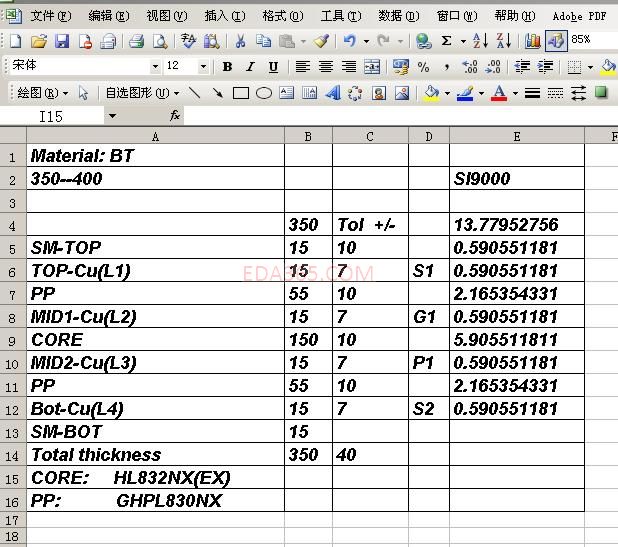Select column E header
This screenshot has width=618, height=547.
[x=517, y=136]
